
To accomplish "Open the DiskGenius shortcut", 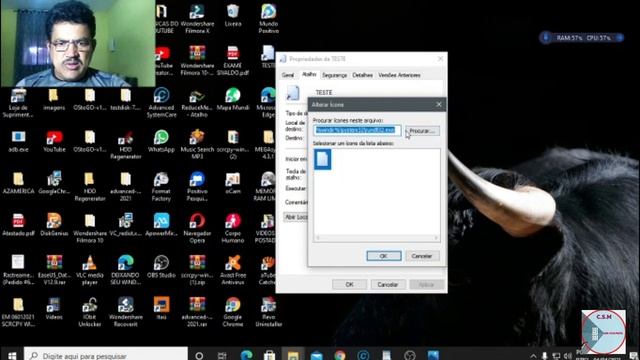I will (x=54, y=225).
